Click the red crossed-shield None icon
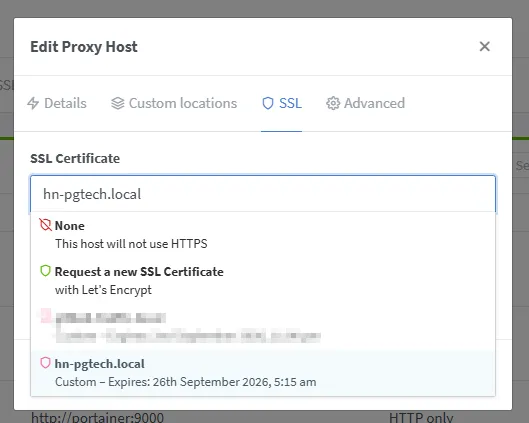 [x=46, y=225]
